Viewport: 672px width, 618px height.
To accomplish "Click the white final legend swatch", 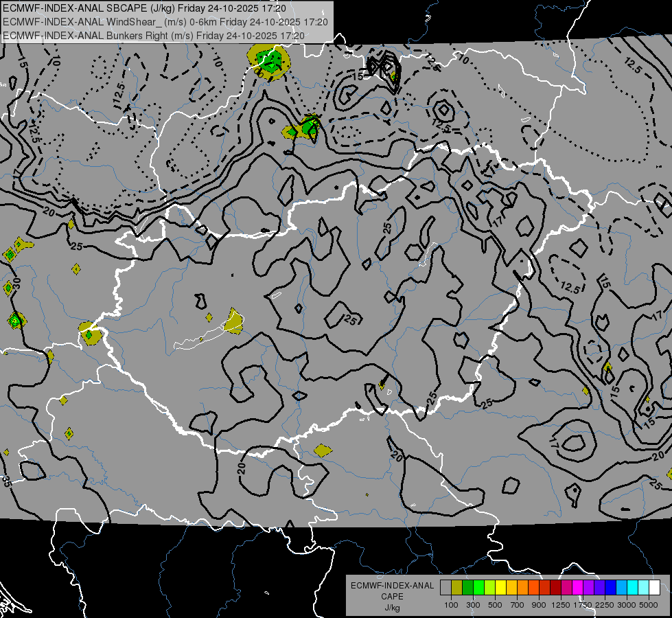I will click(654, 588).
